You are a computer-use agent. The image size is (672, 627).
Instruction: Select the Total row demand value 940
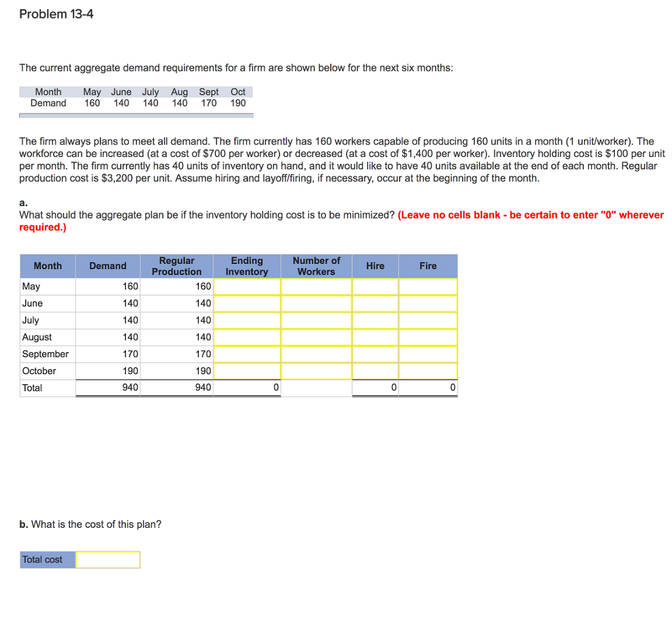pos(129,387)
